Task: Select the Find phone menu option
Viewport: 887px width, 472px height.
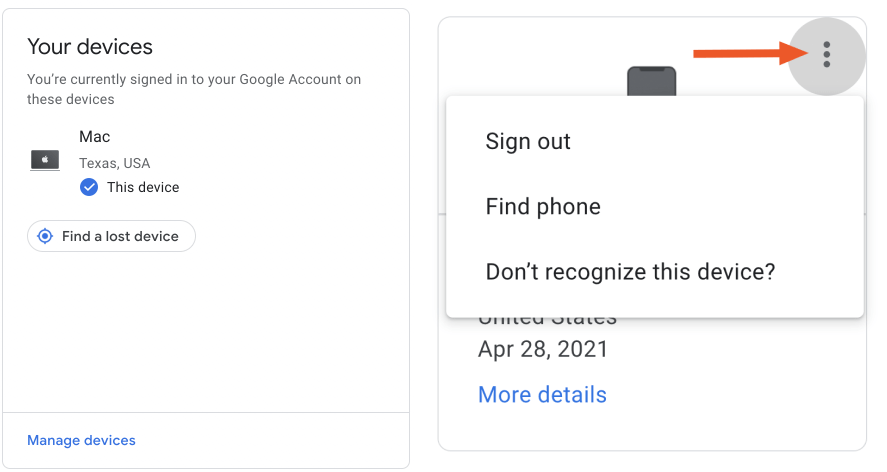Action: coord(543,207)
